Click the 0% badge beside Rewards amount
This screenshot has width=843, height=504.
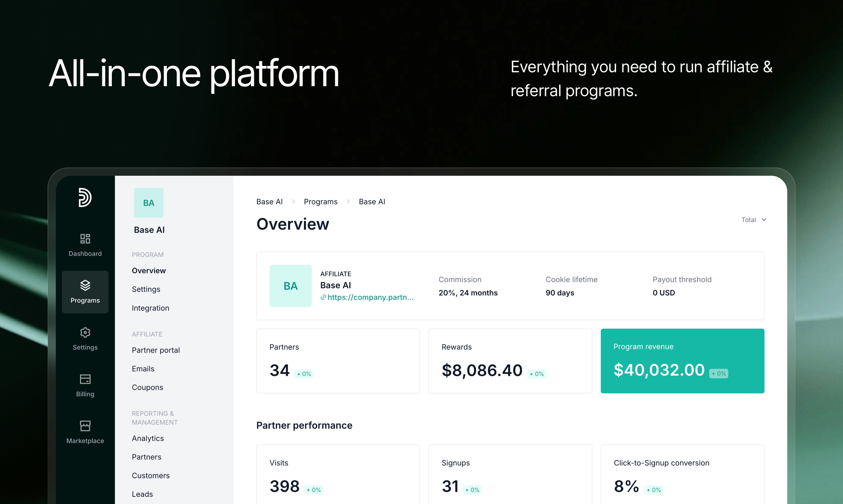(x=537, y=374)
